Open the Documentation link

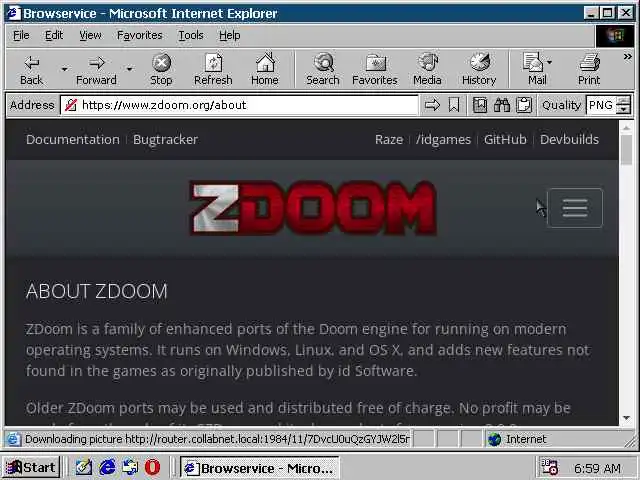click(x=73, y=140)
